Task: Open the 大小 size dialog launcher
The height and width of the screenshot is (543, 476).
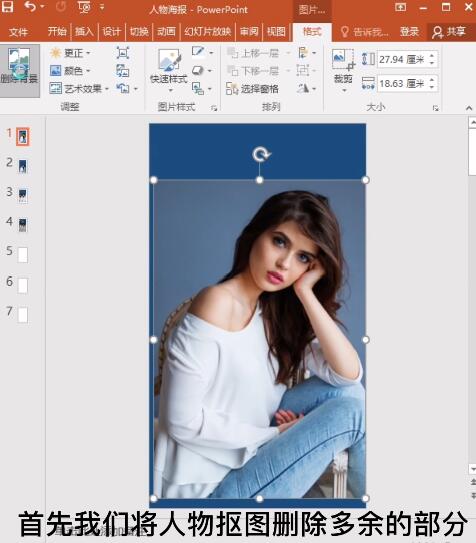Action: (435, 108)
